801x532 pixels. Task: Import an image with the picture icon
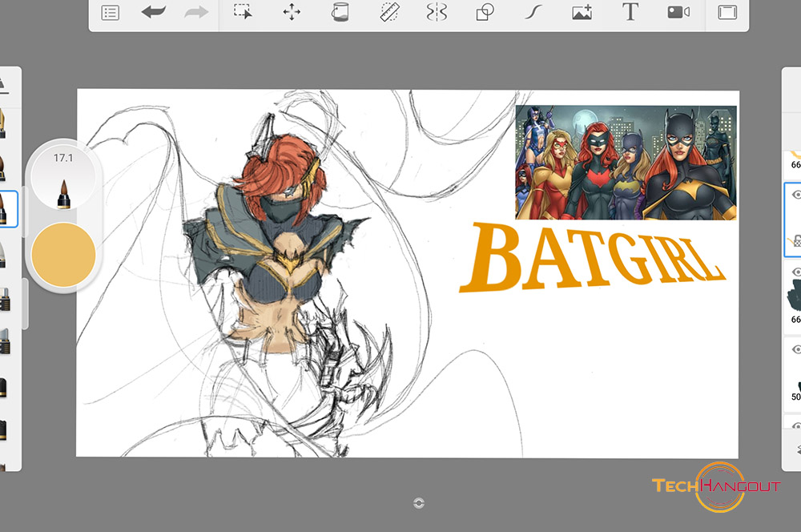click(582, 12)
